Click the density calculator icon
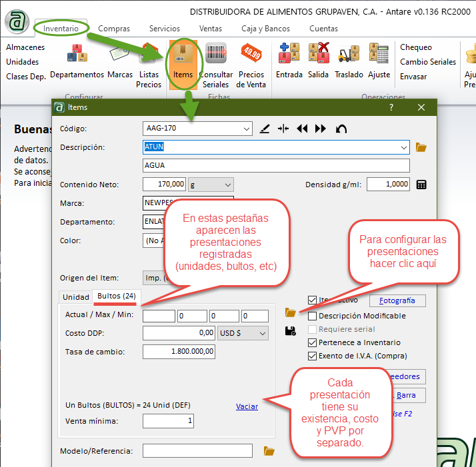The width and height of the screenshot is (476, 467). pyautogui.click(x=421, y=185)
